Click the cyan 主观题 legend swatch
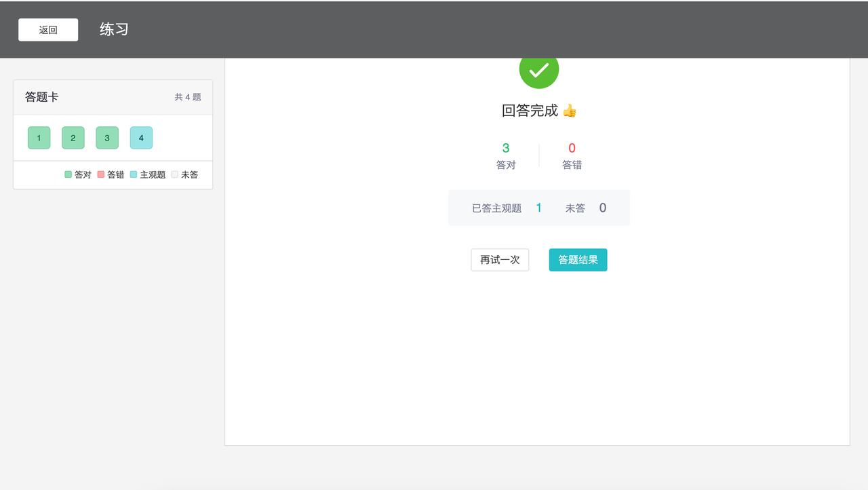Image resolution: width=868 pixels, height=490 pixels. tap(134, 174)
